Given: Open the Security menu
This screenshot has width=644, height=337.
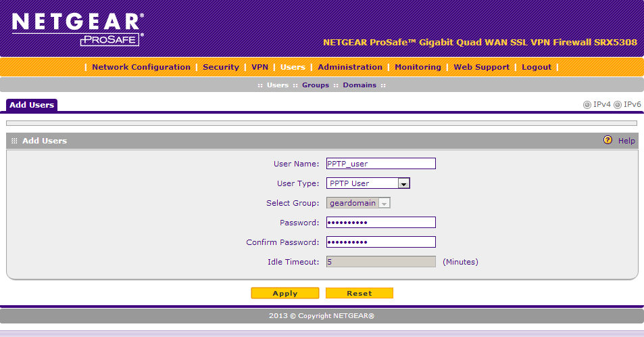Looking at the screenshot, I should (221, 67).
